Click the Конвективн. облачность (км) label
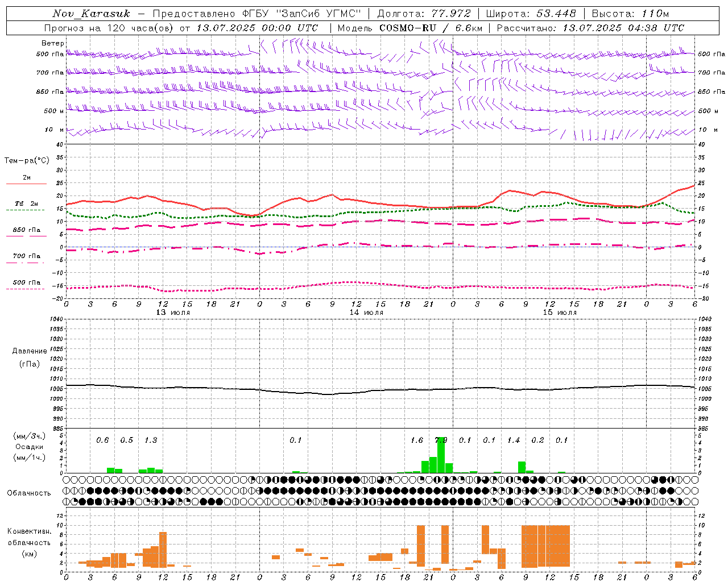The height and width of the screenshot is (582, 728). [x=29, y=542]
